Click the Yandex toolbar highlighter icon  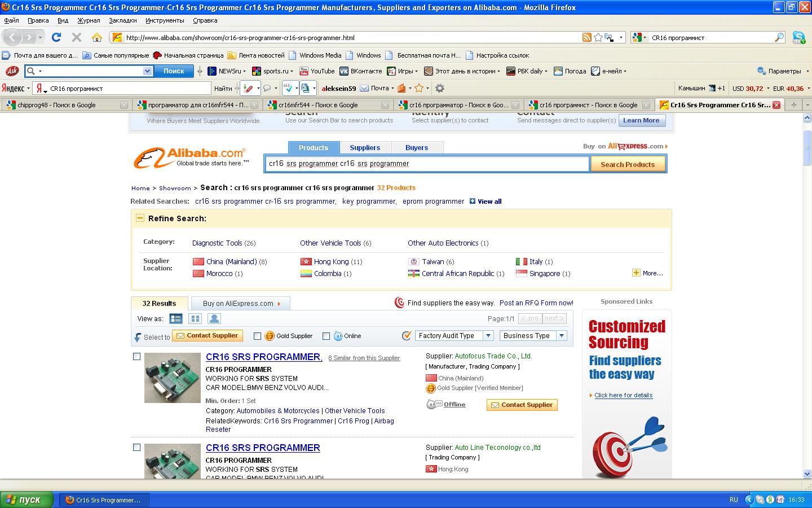[x=248, y=88]
